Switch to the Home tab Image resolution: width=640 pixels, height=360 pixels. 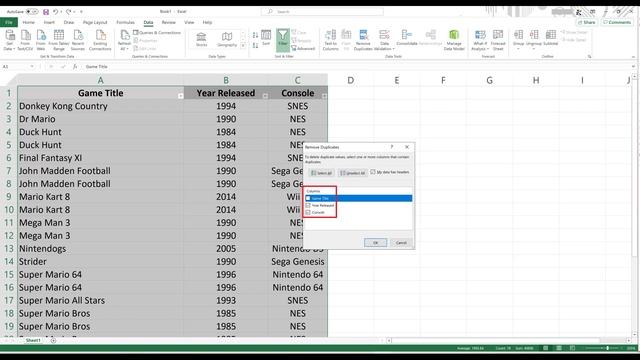[29, 22]
